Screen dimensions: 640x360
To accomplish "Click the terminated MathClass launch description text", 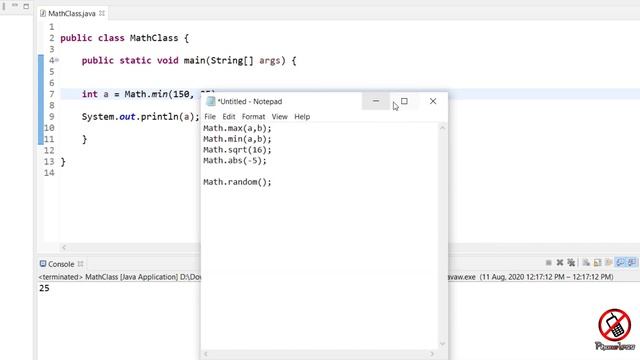I will coord(120,277).
